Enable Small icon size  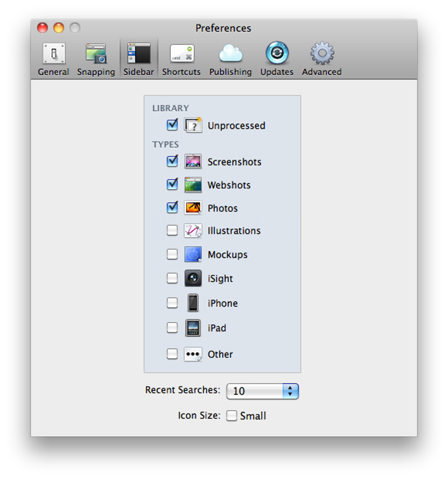[x=231, y=415]
